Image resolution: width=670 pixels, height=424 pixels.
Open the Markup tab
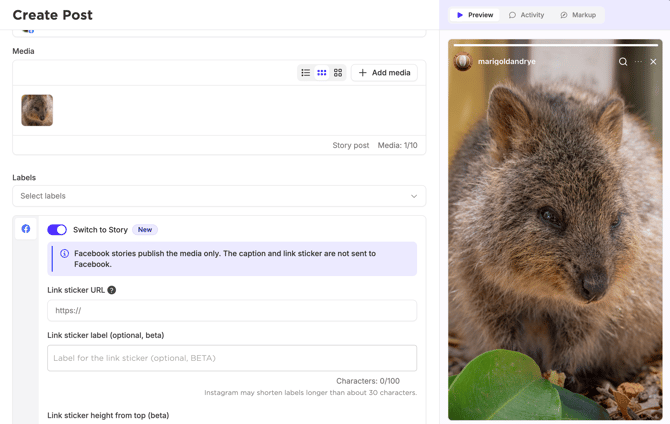[578, 15]
